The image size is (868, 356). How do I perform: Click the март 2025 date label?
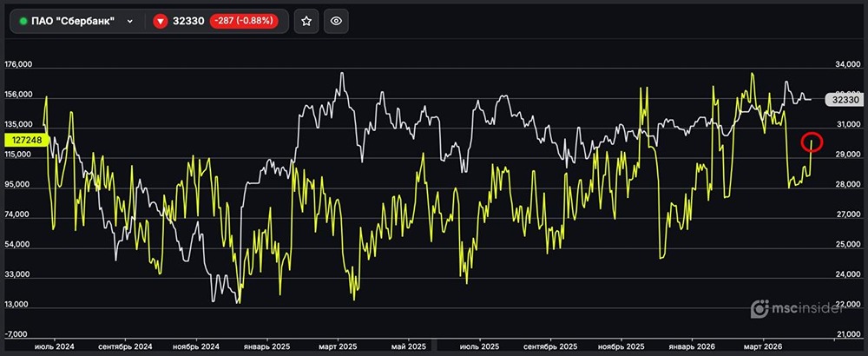point(339,346)
